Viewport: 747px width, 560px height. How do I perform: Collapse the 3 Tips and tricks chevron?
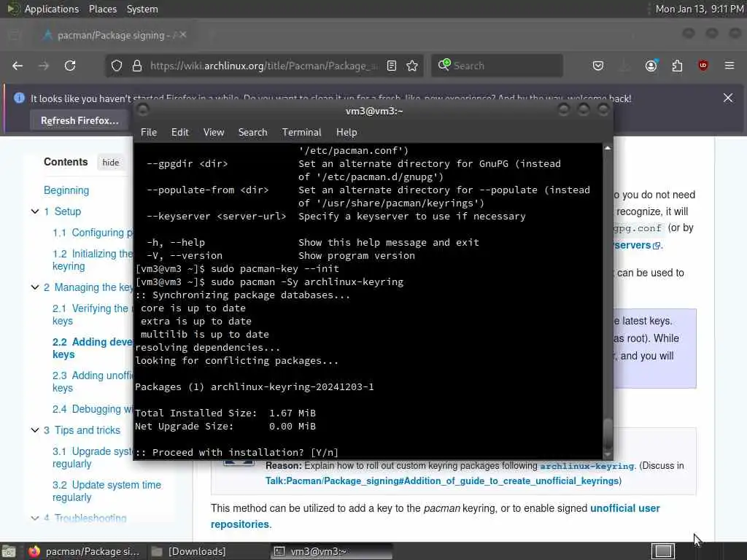tap(35, 430)
